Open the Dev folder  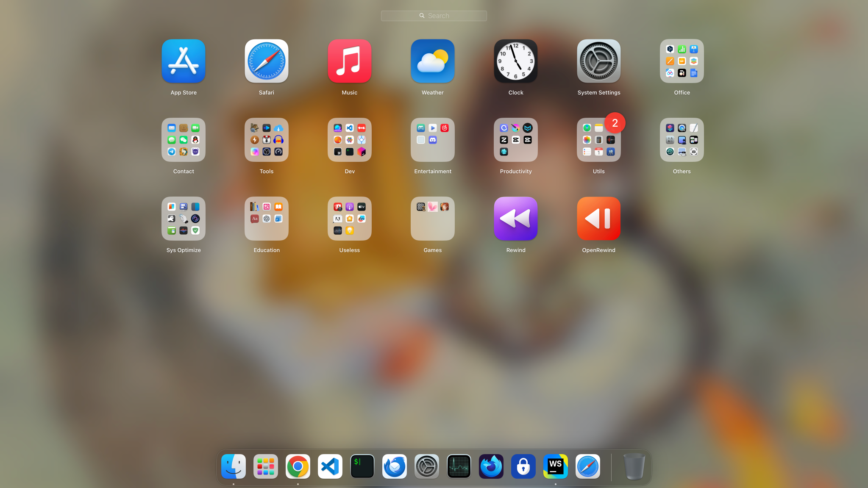[349, 140]
